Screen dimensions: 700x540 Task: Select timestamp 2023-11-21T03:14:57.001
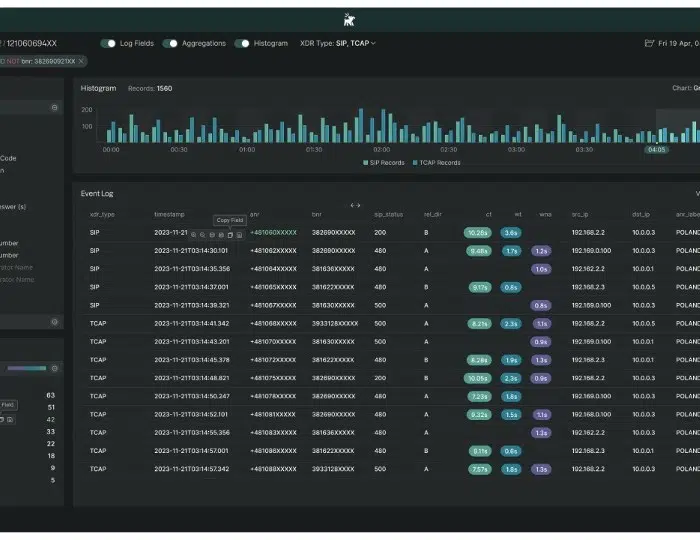click(191, 451)
